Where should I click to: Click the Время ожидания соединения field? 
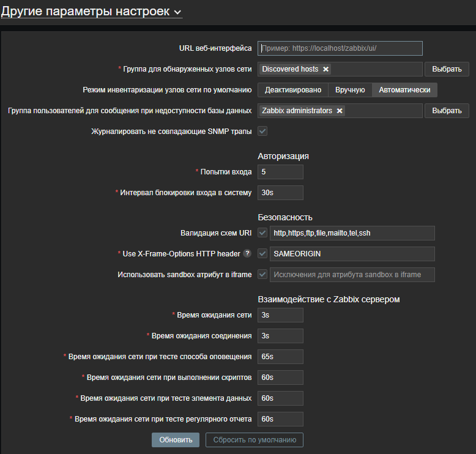pyautogui.click(x=280, y=336)
